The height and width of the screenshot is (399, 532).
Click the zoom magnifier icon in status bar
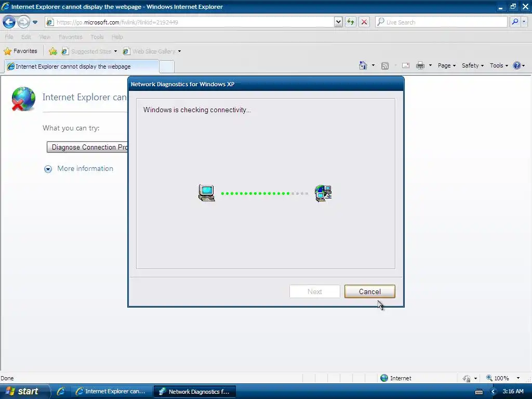[489, 378]
